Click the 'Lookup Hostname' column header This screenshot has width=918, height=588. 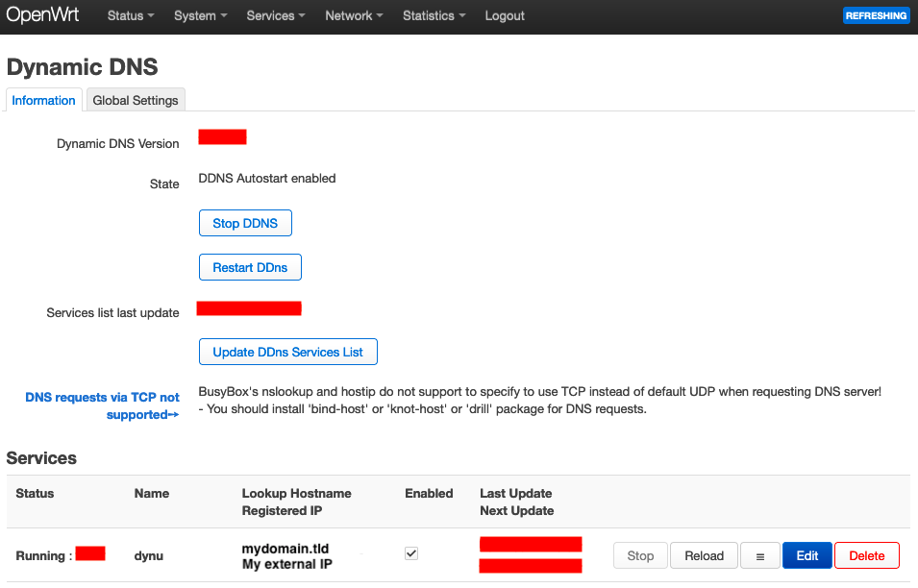[x=296, y=493]
